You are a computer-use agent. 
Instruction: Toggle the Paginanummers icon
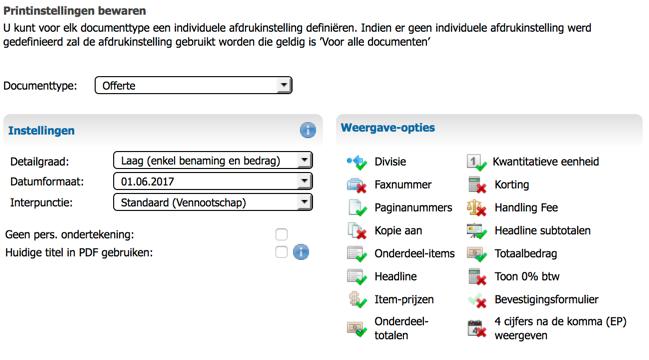click(357, 208)
